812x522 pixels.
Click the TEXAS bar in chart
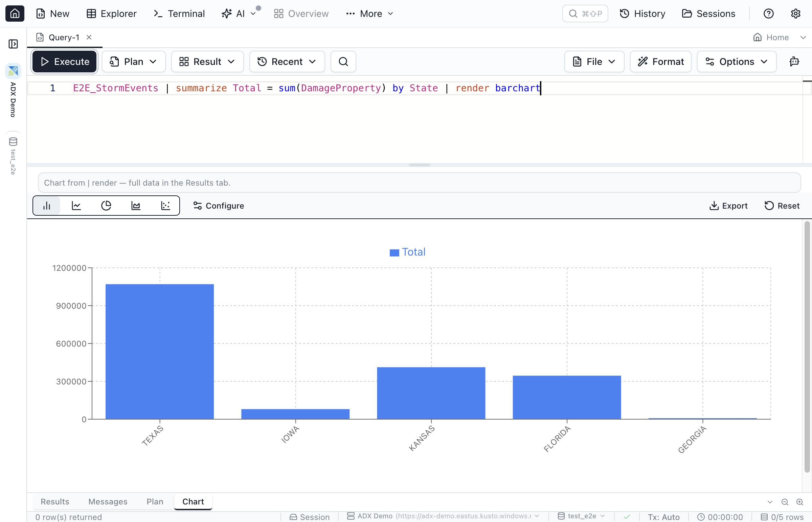click(x=160, y=352)
